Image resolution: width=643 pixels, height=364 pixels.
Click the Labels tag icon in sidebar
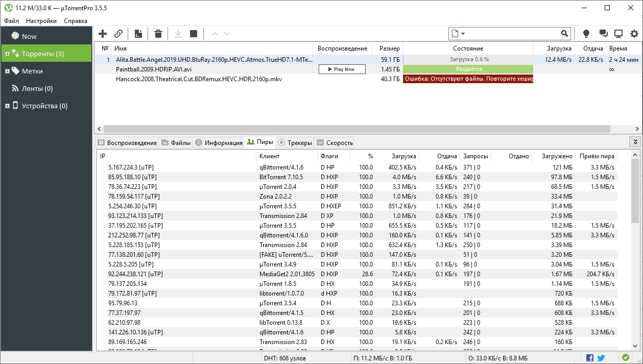pyautogui.click(x=15, y=70)
